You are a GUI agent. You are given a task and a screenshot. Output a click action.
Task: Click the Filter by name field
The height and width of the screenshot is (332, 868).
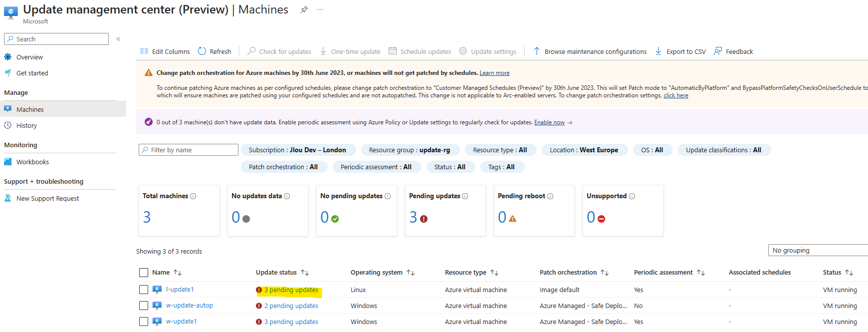coord(189,150)
